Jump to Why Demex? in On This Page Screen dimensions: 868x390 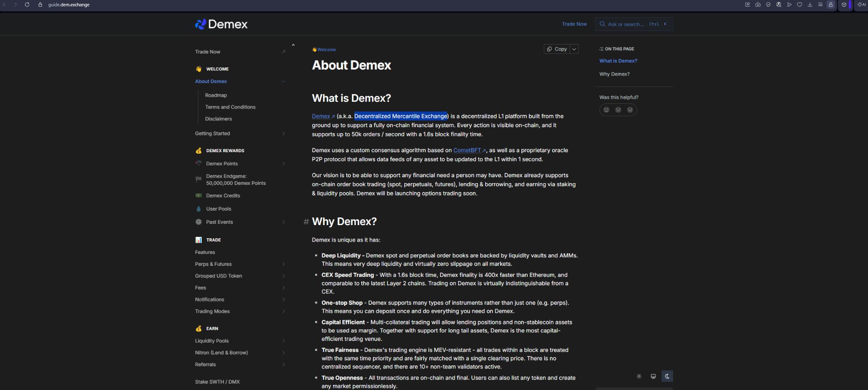[x=614, y=74]
